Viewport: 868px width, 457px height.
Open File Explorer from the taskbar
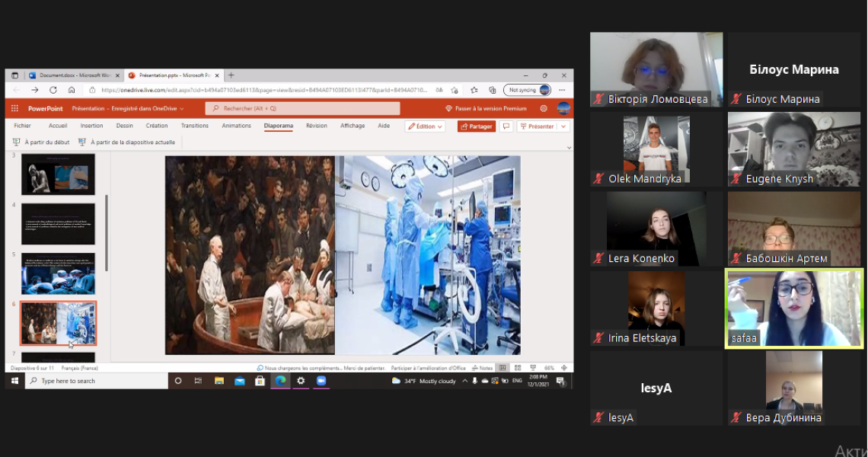[x=219, y=381]
